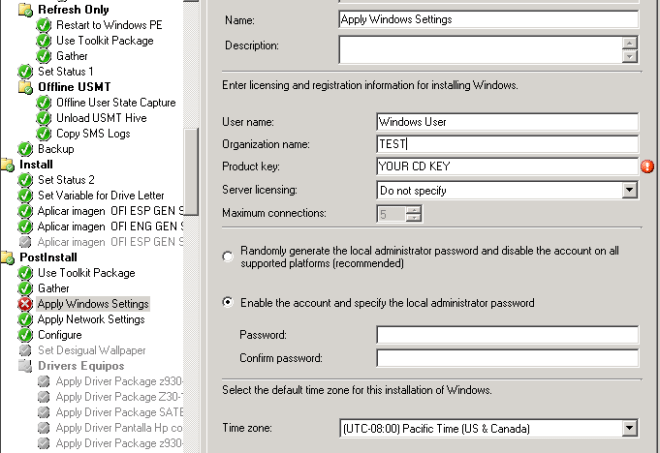This screenshot has height=453, width=660.
Task: Click the green check icon beside Backup
Action: tap(25, 149)
